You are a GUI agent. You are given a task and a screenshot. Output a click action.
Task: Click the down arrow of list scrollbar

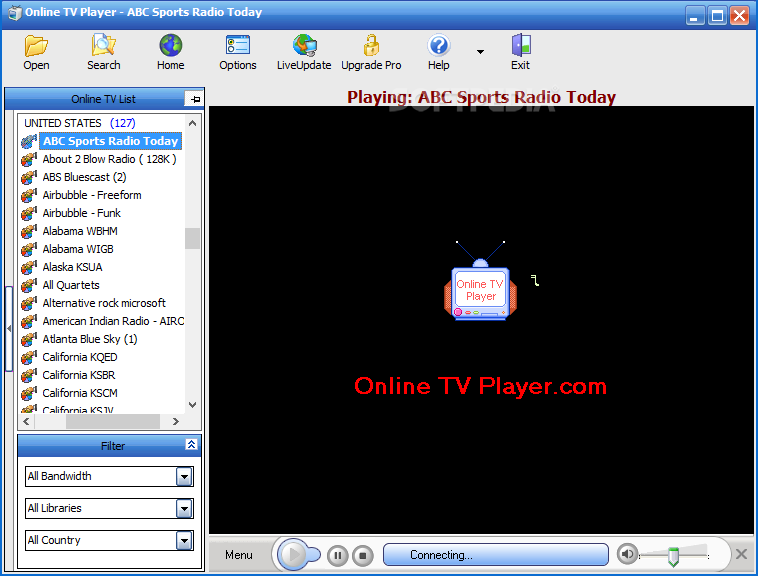coord(192,405)
